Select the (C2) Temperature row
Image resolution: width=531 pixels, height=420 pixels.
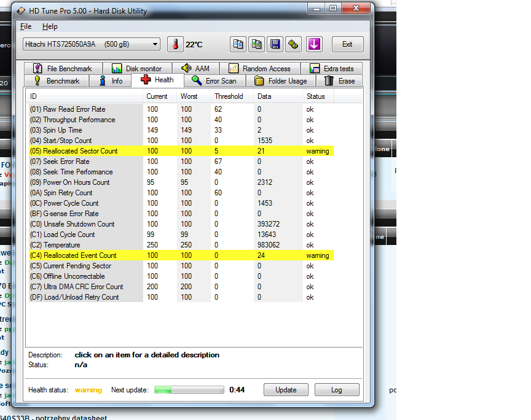[181, 245]
